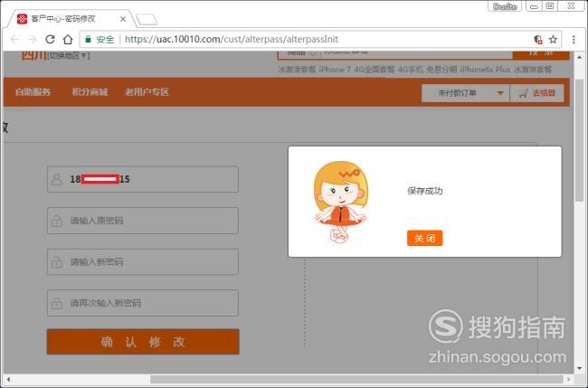
Task: Click the lock icon in 原密码 field
Action: pyautogui.click(x=57, y=221)
